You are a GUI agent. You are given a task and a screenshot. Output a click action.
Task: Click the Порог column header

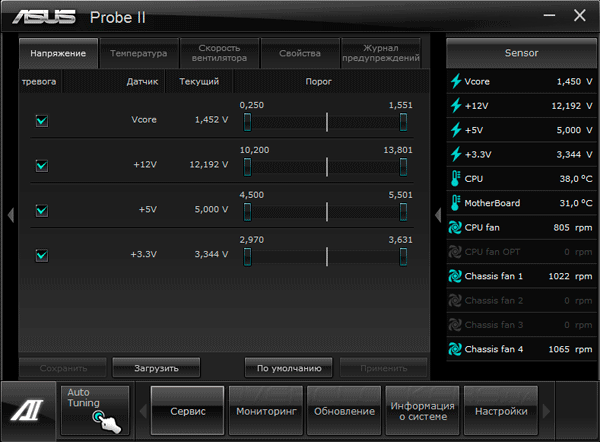(318, 82)
